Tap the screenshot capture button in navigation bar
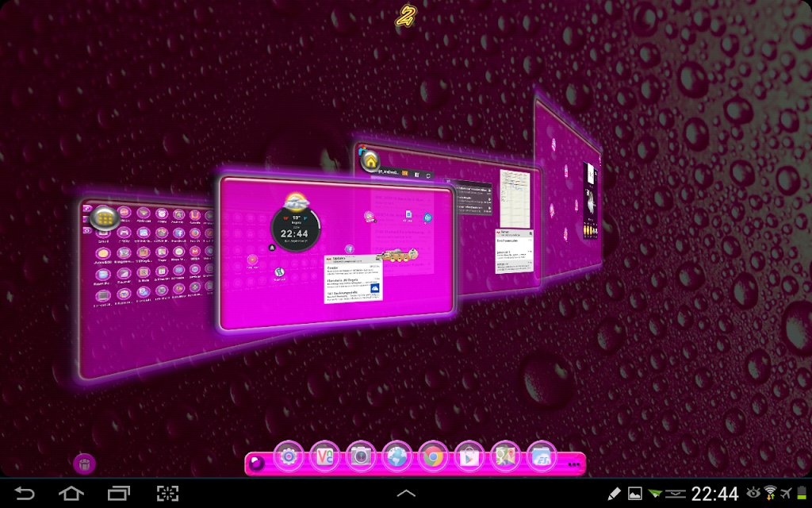The width and height of the screenshot is (812, 508). 167,493
